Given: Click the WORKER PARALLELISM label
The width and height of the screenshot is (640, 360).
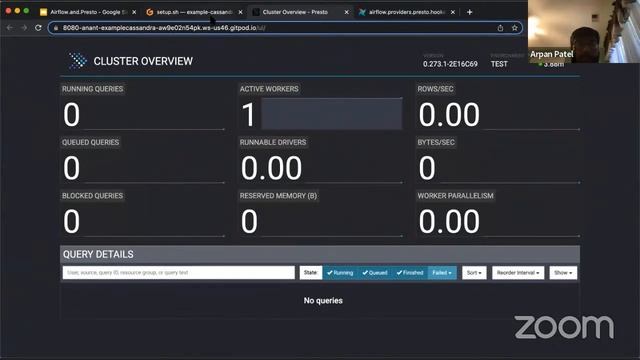Looking at the screenshot, I should coord(455,196).
